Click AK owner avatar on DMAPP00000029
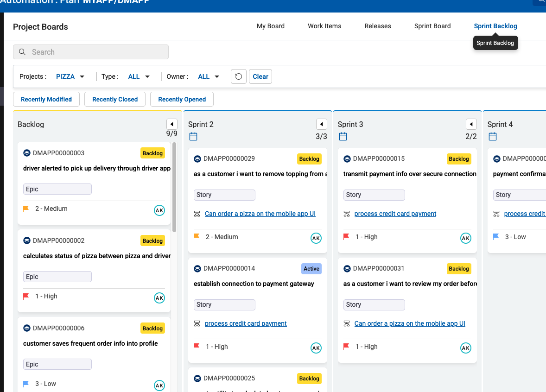Screen dimensions: 546x392 click(316, 238)
